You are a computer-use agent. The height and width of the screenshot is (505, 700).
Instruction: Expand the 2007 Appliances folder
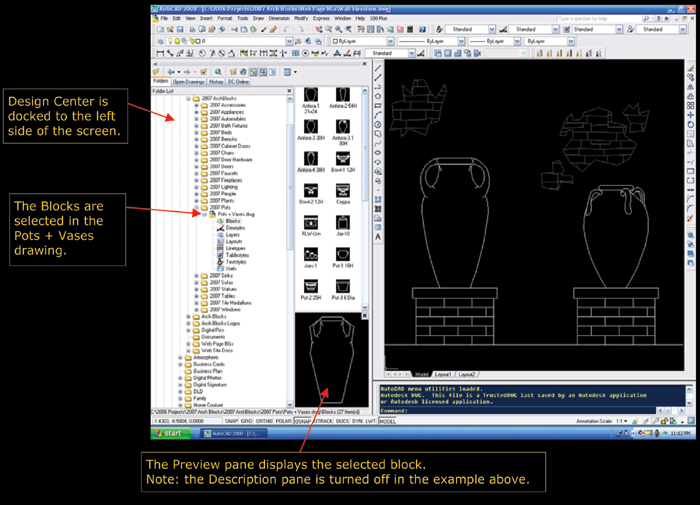(x=196, y=112)
